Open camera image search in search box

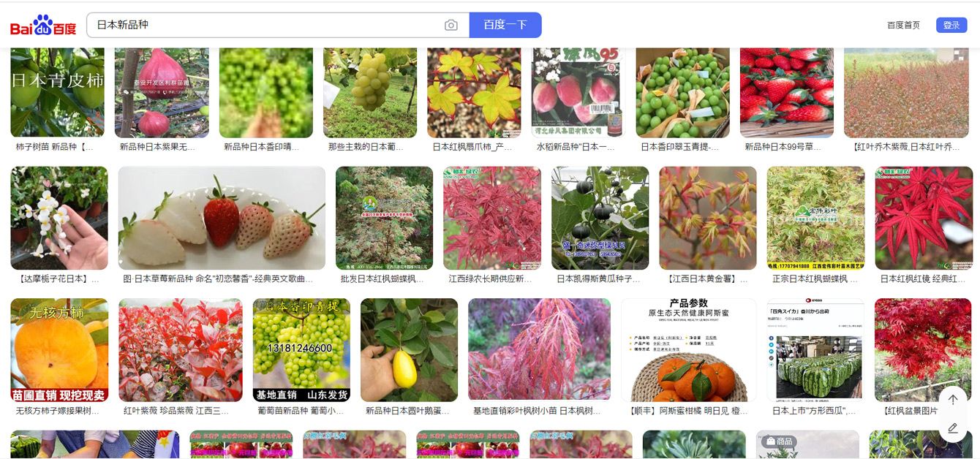[451, 25]
